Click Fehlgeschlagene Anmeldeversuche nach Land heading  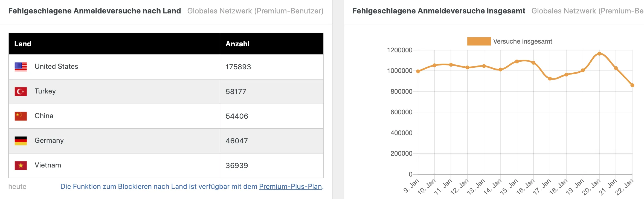click(x=95, y=11)
